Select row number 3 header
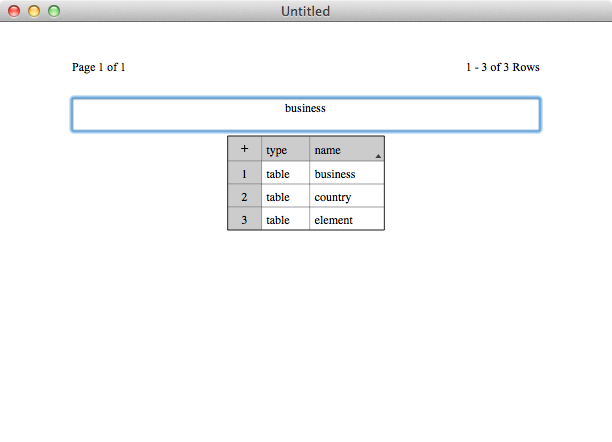This screenshot has height=442, width=612. 244,219
